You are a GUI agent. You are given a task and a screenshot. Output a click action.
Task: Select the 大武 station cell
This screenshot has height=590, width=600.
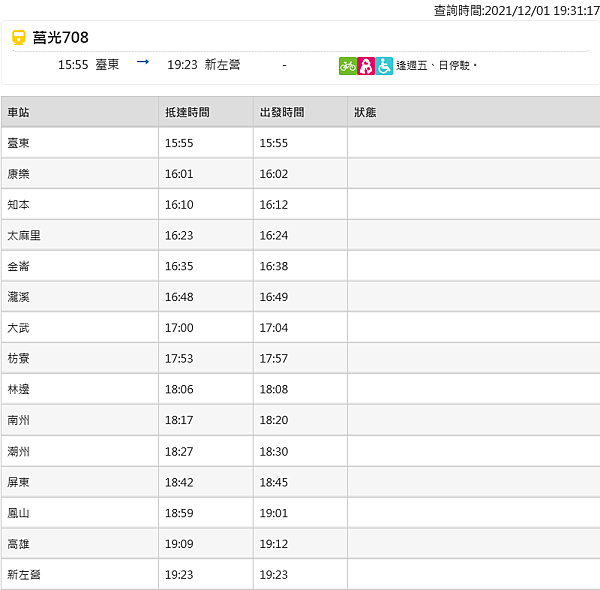pyautogui.click(x=80, y=328)
